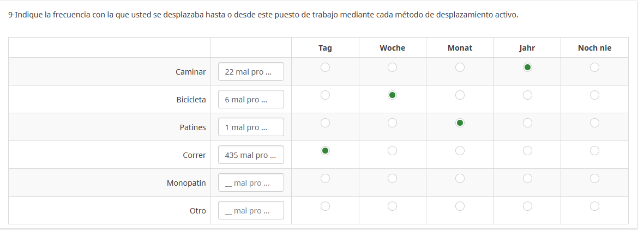Select Tag radio for Monopatín row

325,178
